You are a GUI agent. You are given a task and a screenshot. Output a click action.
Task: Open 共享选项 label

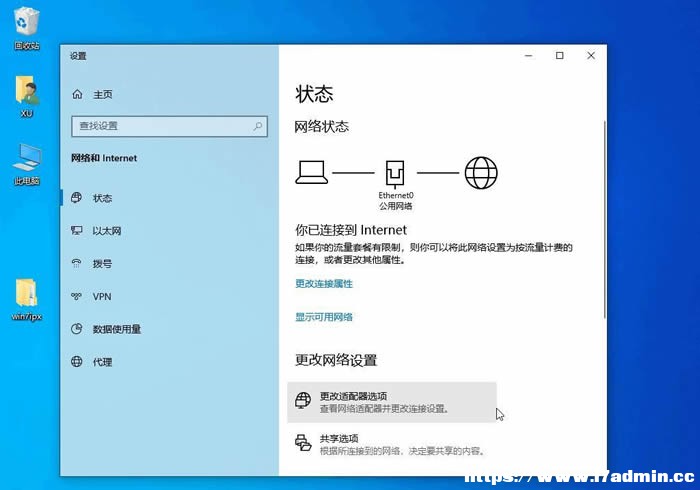point(339,438)
